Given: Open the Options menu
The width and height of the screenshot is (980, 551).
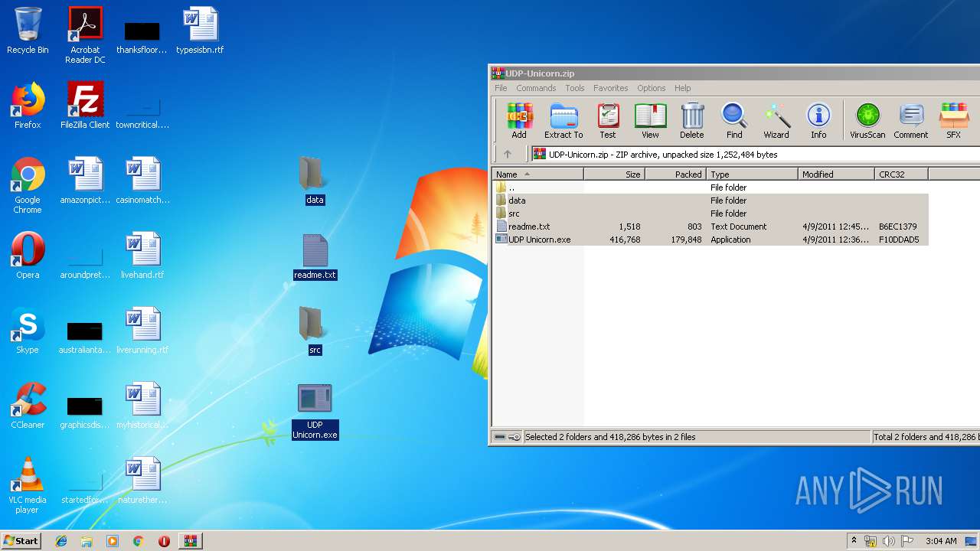Looking at the screenshot, I should (x=652, y=88).
